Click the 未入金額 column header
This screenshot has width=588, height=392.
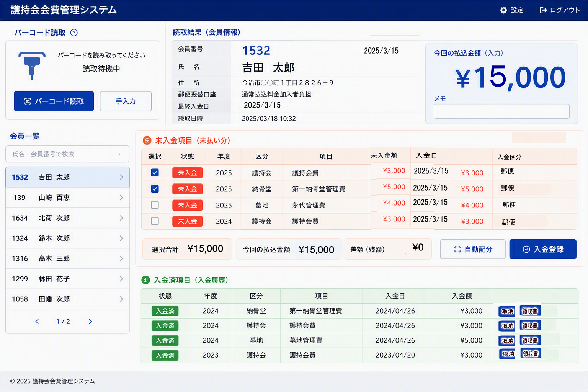tap(384, 156)
